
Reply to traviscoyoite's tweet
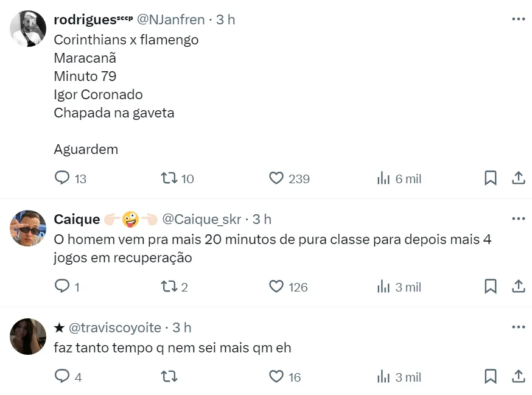click(x=63, y=377)
